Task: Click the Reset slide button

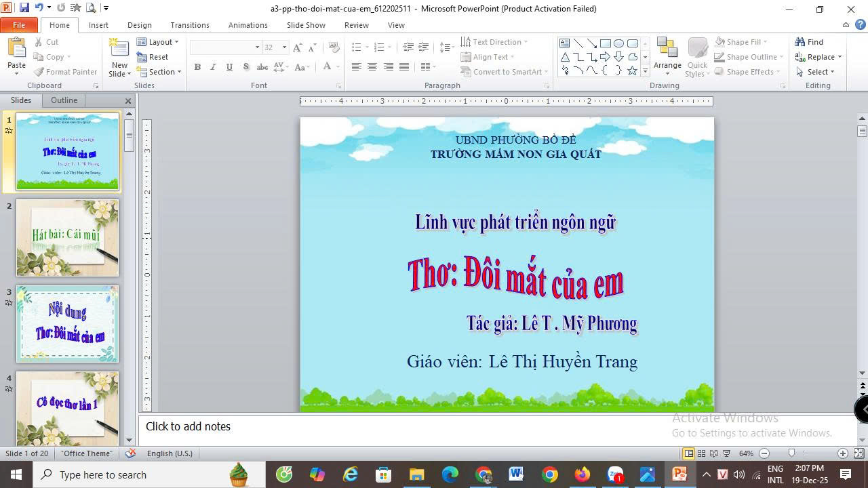Action: coord(153,57)
